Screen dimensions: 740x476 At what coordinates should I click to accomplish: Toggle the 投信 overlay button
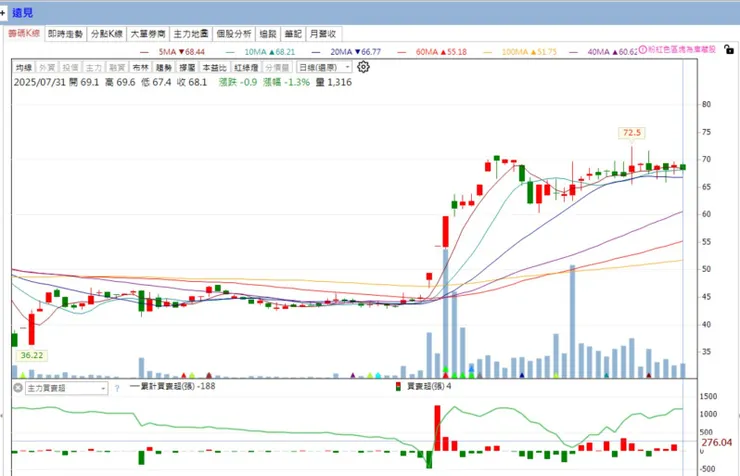pos(70,68)
